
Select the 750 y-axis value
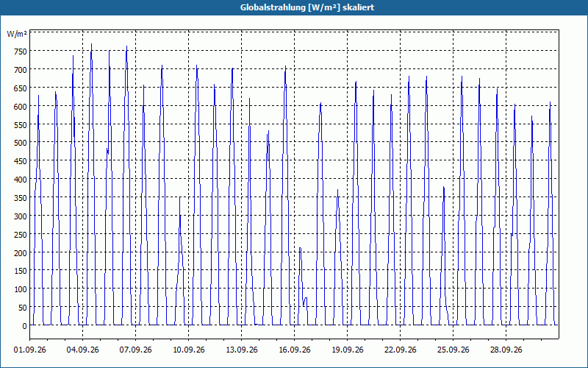[21, 52]
